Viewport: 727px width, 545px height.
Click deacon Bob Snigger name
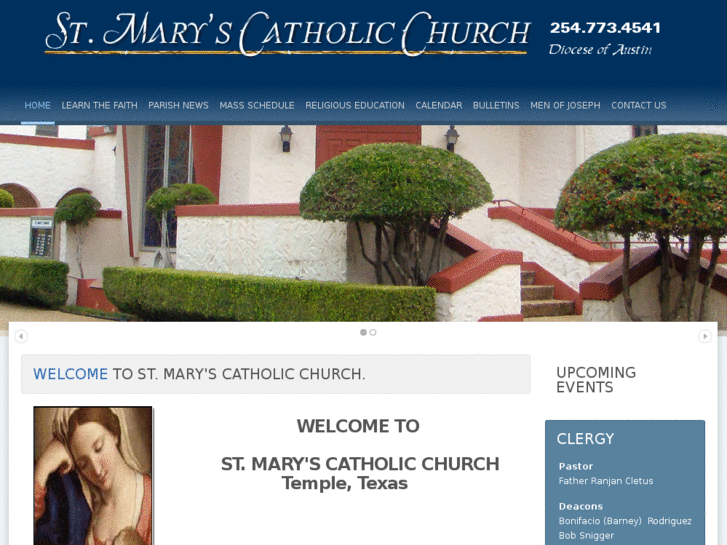[586, 535]
